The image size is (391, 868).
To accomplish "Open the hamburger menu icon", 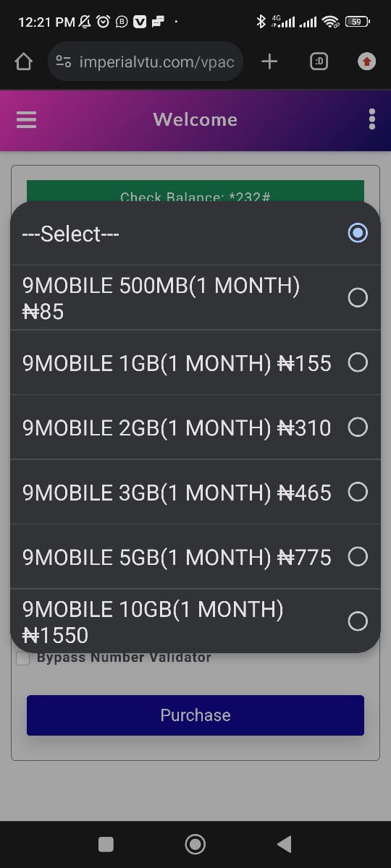I will pos(26,120).
